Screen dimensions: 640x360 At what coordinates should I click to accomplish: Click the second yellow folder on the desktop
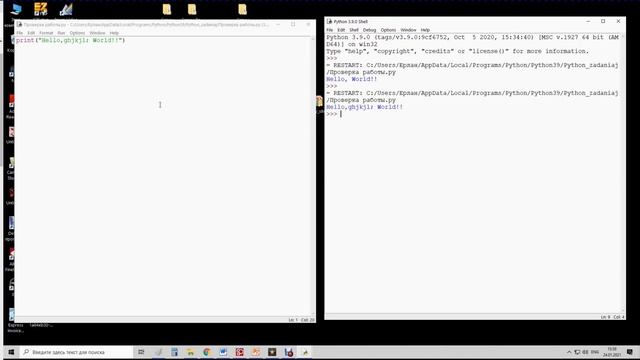tap(192, 9)
